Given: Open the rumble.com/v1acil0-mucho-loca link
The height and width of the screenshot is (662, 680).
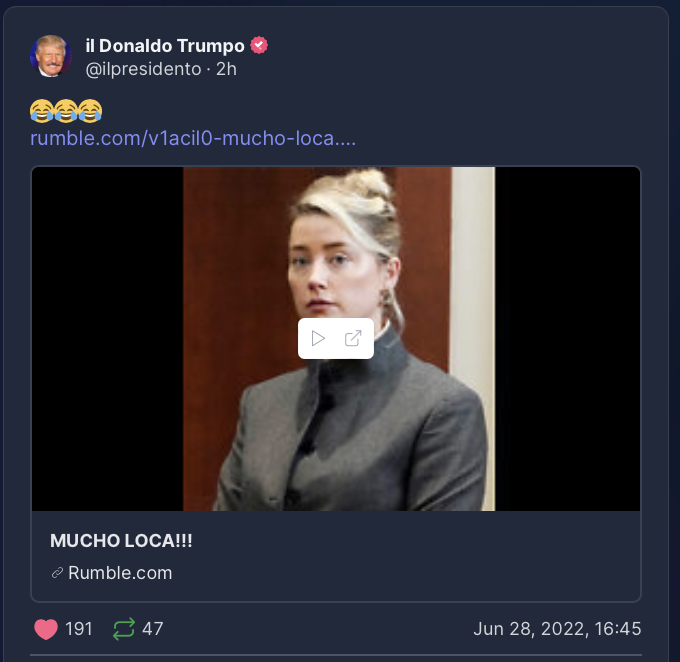Looking at the screenshot, I should 193,138.
